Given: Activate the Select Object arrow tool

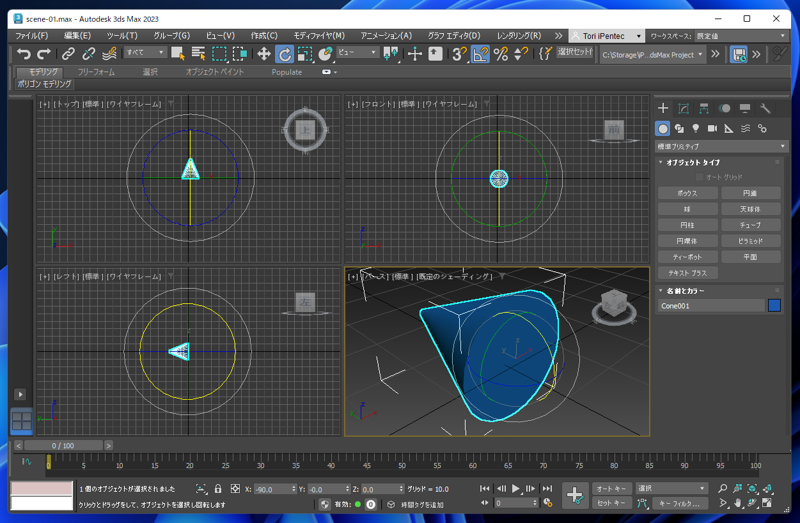Looking at the screenshot, I should 178,54.
